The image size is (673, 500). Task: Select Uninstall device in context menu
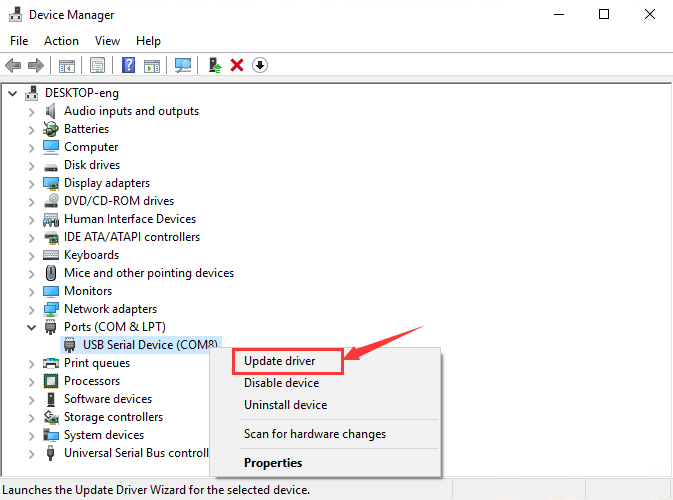click(x=285, y=405)
